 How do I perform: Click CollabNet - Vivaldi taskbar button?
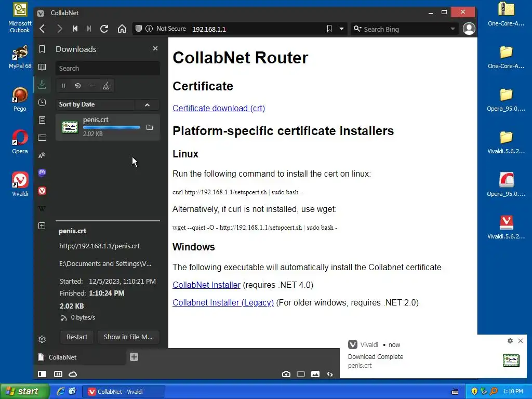click(x=124, y=392)
